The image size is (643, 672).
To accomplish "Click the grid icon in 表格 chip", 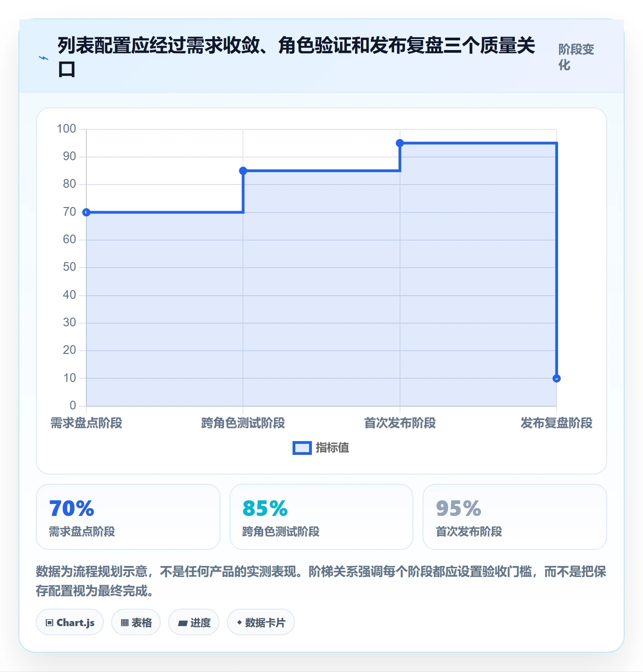I will point(124,623).
